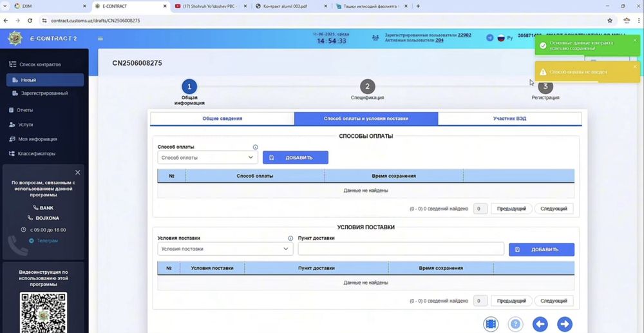
Task: Switch language using the Russian flag
Action: (500, 38)
